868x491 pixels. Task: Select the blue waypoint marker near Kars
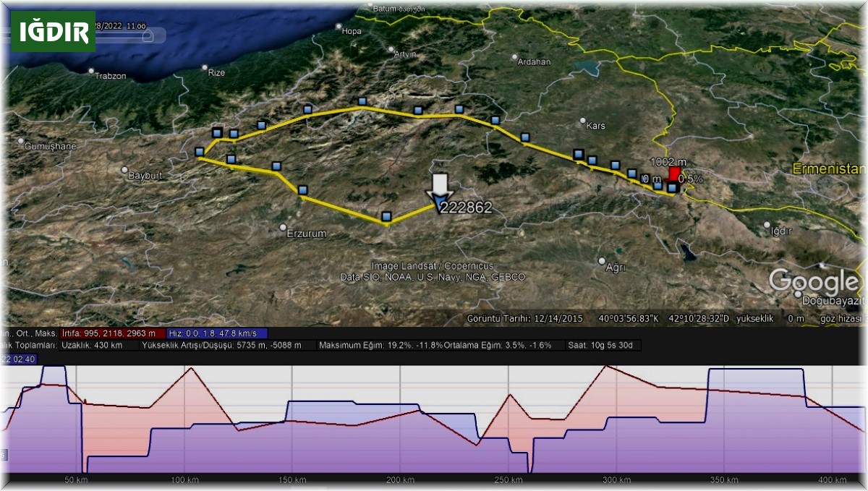579,153
